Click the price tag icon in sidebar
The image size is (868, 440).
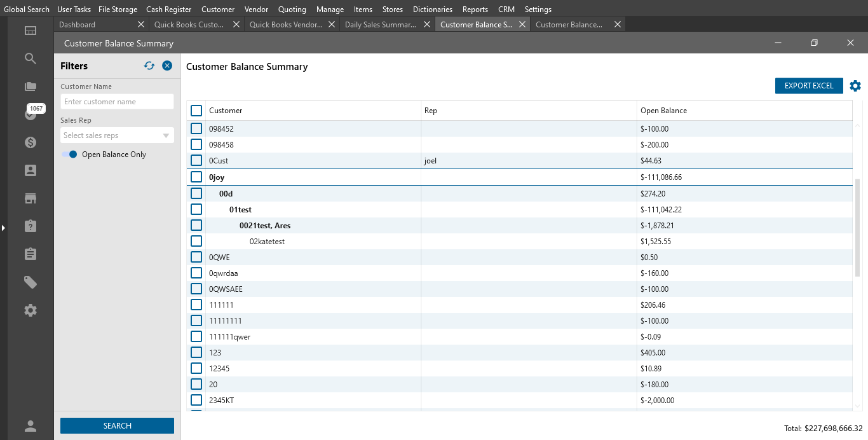[x=31, y=282]
